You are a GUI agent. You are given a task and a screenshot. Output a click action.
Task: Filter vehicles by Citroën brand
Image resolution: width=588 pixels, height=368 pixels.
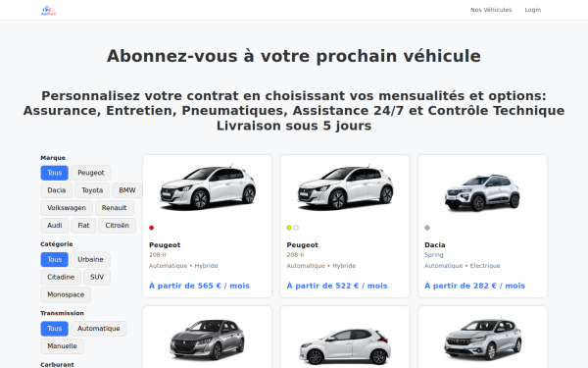[117, 226]
